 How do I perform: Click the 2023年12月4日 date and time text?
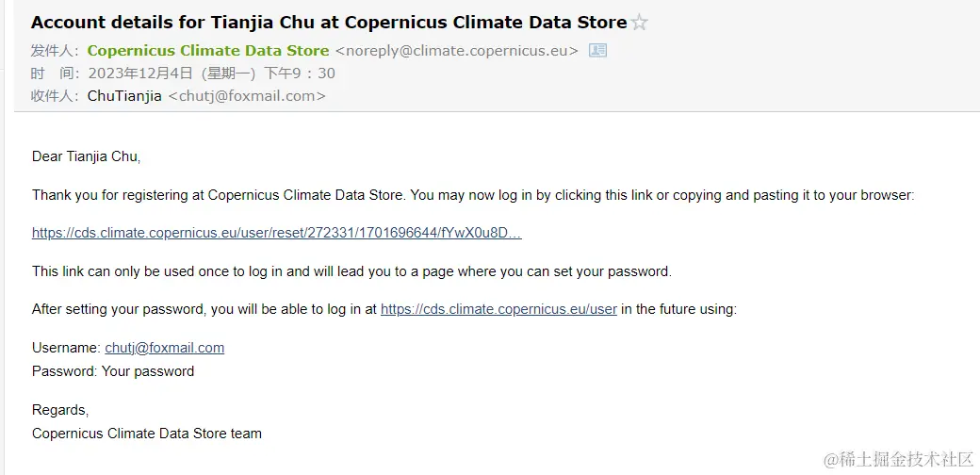(212, 74)
